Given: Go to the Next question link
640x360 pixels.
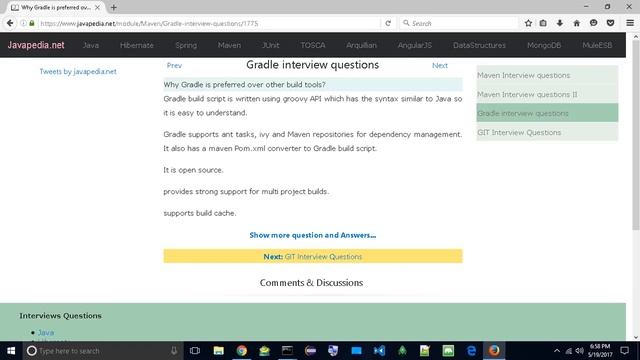Looking at the screenshot, I should 440,65.
